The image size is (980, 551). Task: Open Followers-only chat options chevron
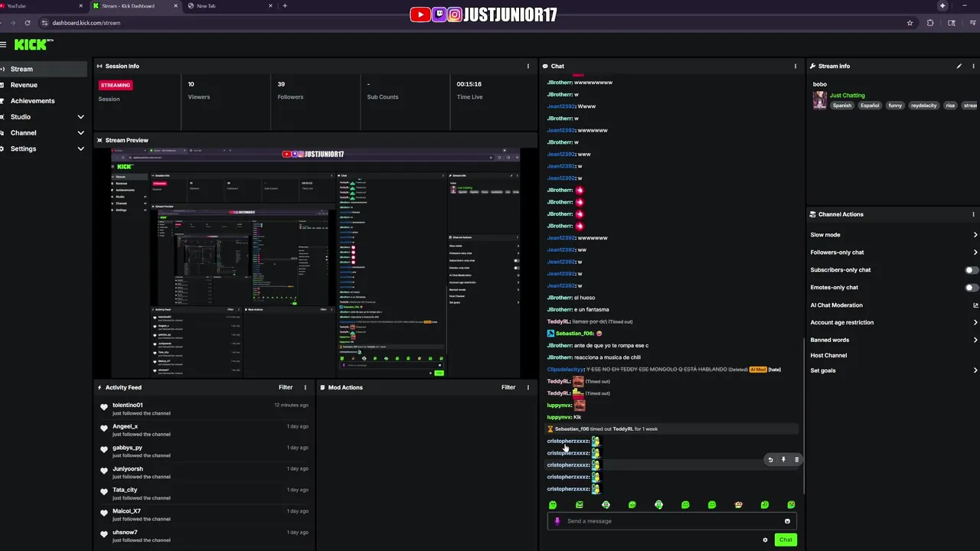pyautogui.click(x=975, y=253)
